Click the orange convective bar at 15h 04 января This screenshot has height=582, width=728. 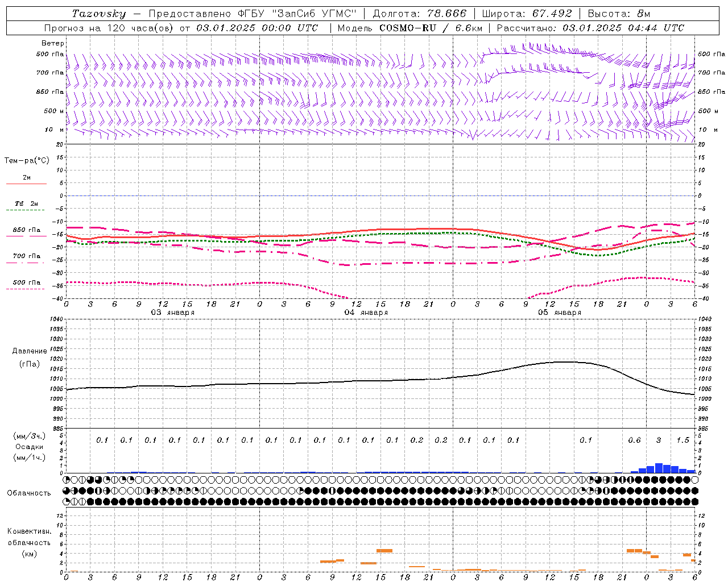[x=384, y=550]
